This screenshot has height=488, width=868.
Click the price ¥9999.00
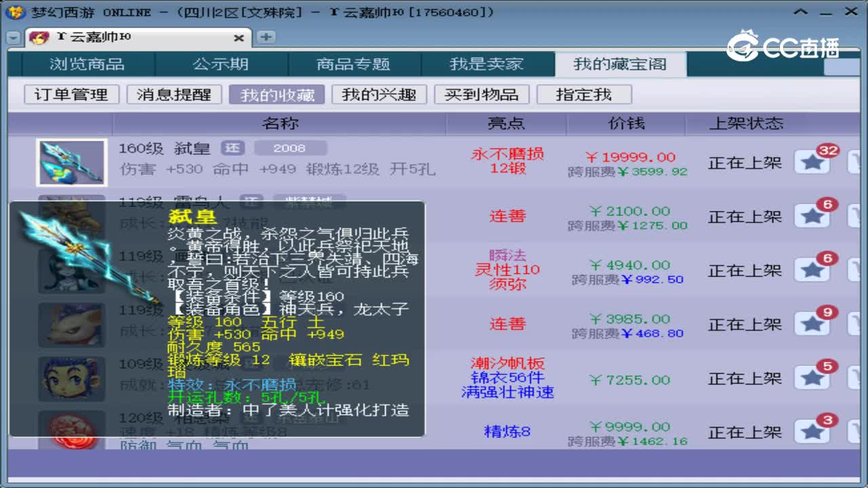pyautogui.click(x=630, y=426)
